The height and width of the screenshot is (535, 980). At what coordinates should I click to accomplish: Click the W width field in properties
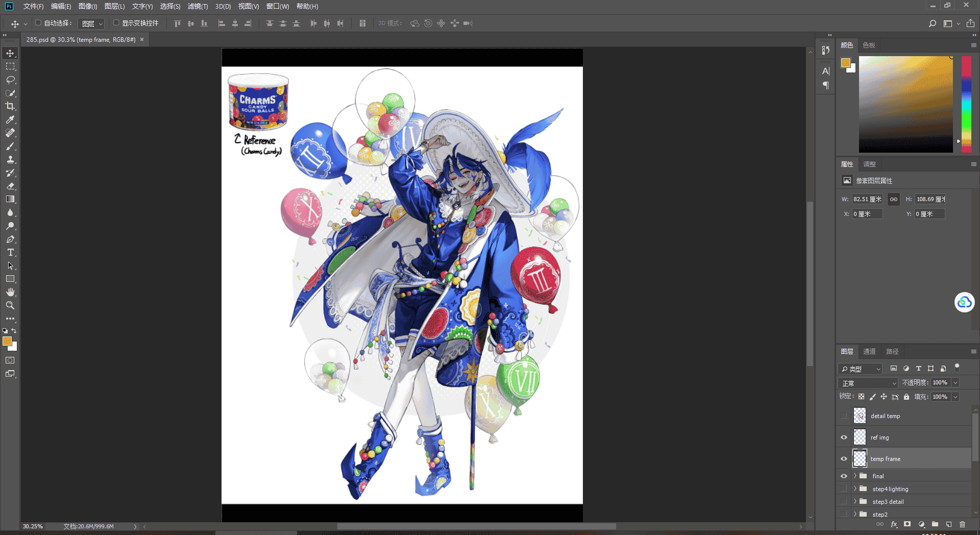pyautogui.click(x=867, y=199)
